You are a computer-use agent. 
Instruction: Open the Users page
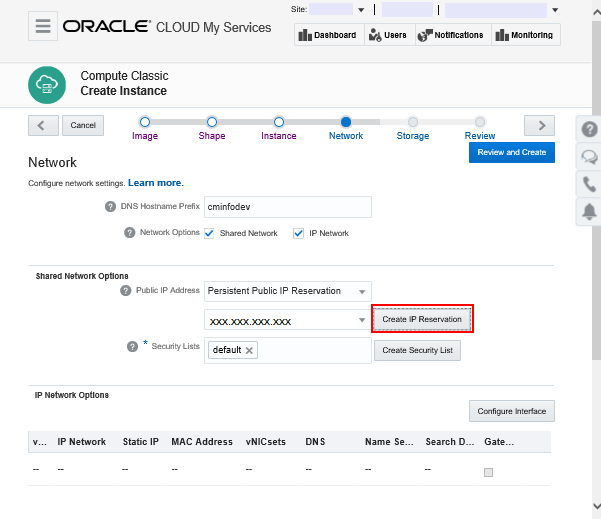[x=389, y=35]
